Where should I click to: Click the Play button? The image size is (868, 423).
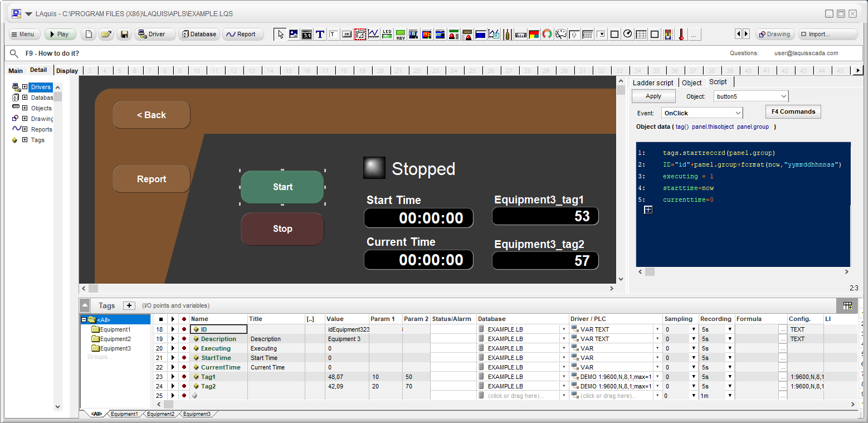(x=60, y=34)
